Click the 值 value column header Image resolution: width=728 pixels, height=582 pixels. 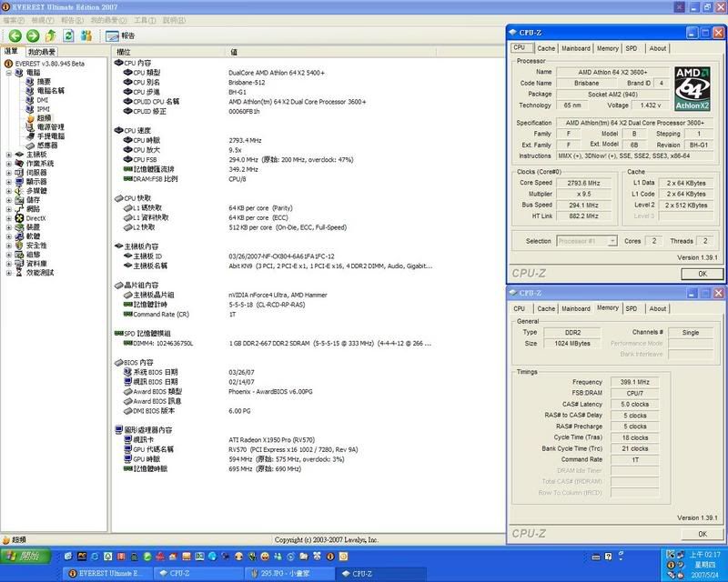330,52
